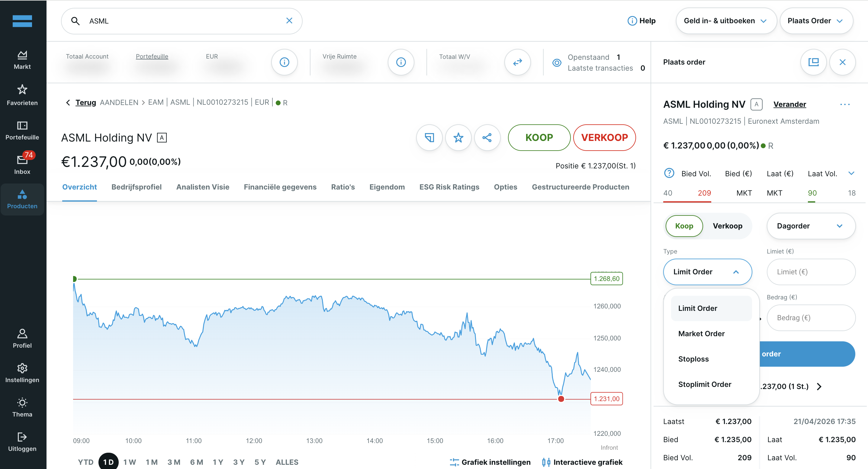
Task: Open Favorieten in sidebar
Action: click(22, 95)
